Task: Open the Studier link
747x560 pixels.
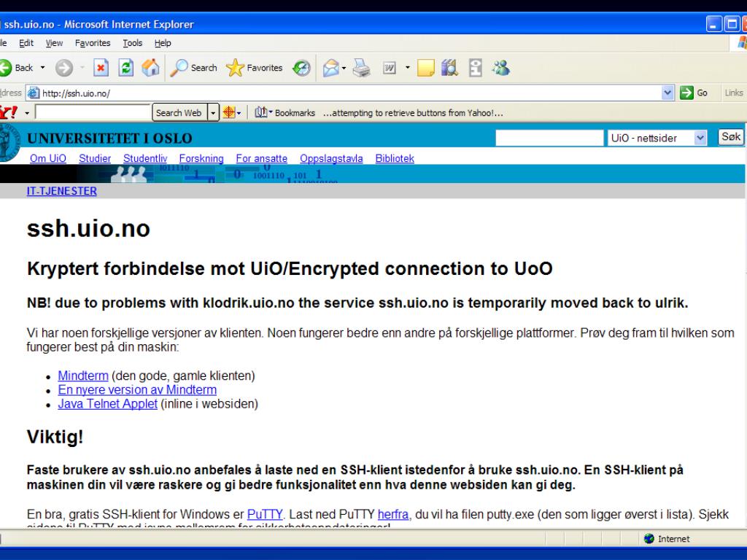Action: [x=95, y=158]
